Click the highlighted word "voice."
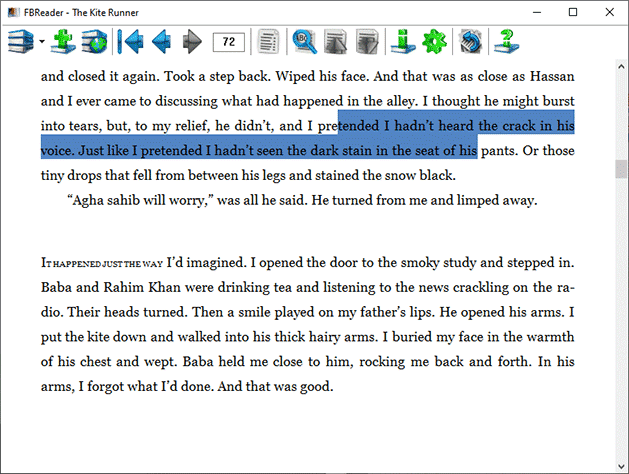Viewport: 629px width, 474px height. tap(57, 151)
